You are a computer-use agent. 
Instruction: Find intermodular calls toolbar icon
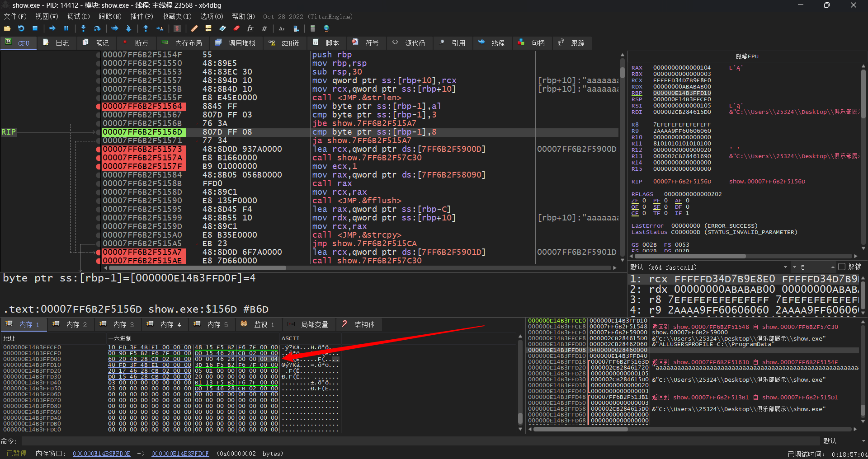coord(296,28)
